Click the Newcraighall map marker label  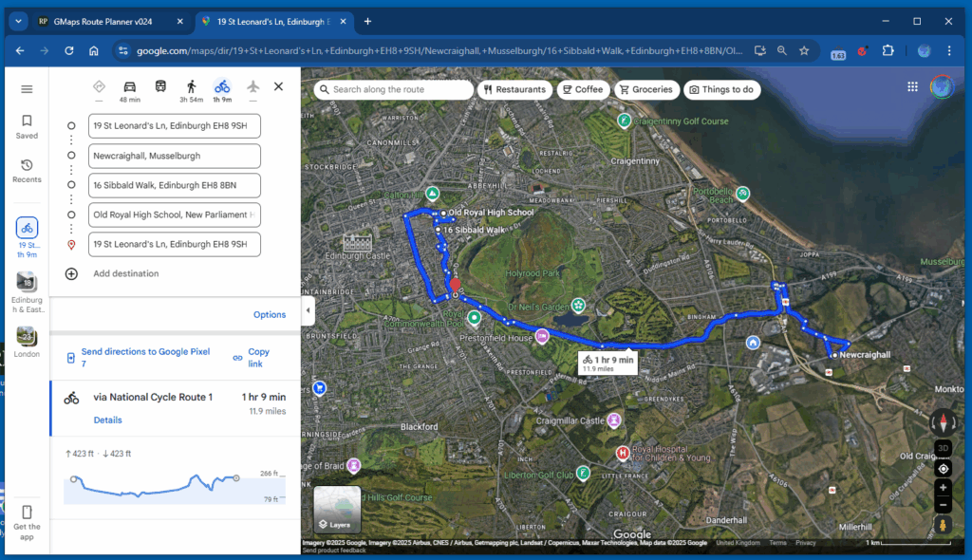point(864,355)
